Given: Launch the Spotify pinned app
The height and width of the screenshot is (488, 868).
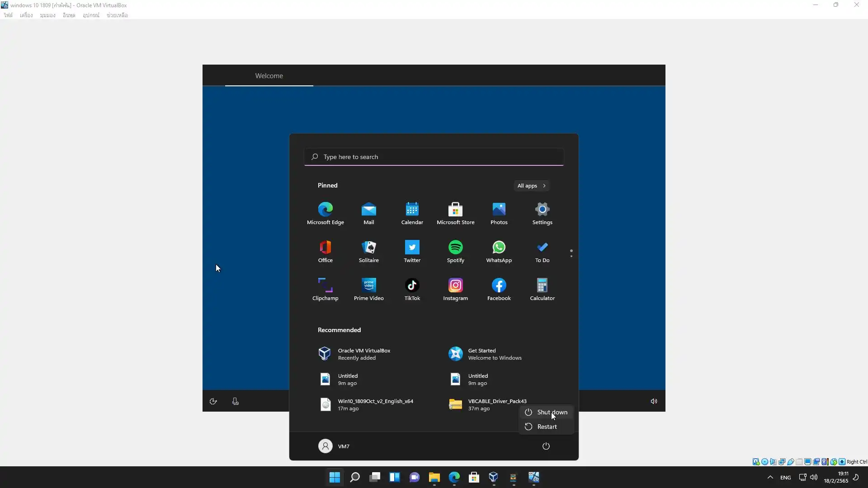Looking at the screenshot, I should [455, 251].
